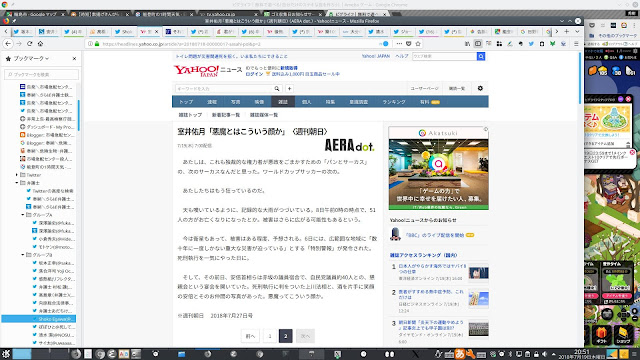The height and width of the screenshot is (360, 640).
Task: Expand the Twitter bookmark folder
Action: point(17,175)
